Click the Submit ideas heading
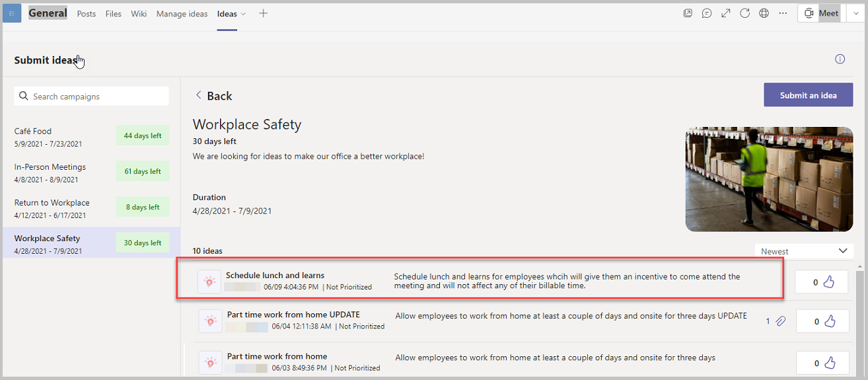This screenshot has width=868, height=380. pos(46,60)
